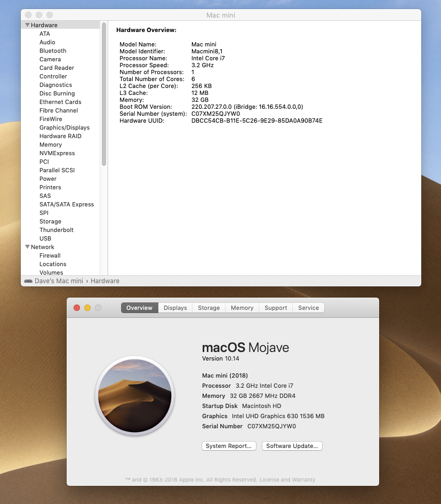Select SPI in the sidebar
The height and width of the screenshot is (504, 441).
coord(44,213)
